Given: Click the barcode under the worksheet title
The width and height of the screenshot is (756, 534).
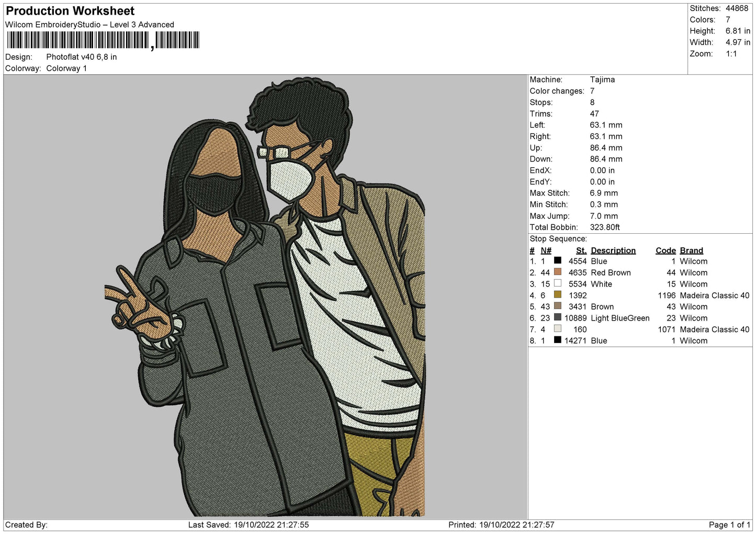Looking at the screenshot, I should tap(103, 40).
